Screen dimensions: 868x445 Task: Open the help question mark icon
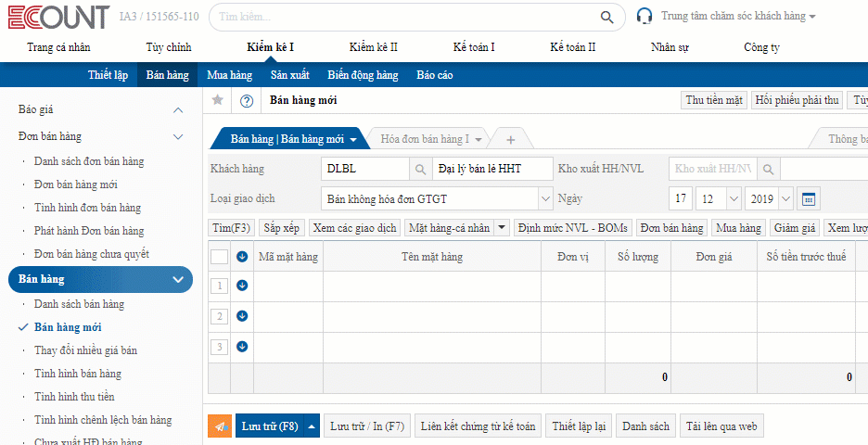(247, 101)
